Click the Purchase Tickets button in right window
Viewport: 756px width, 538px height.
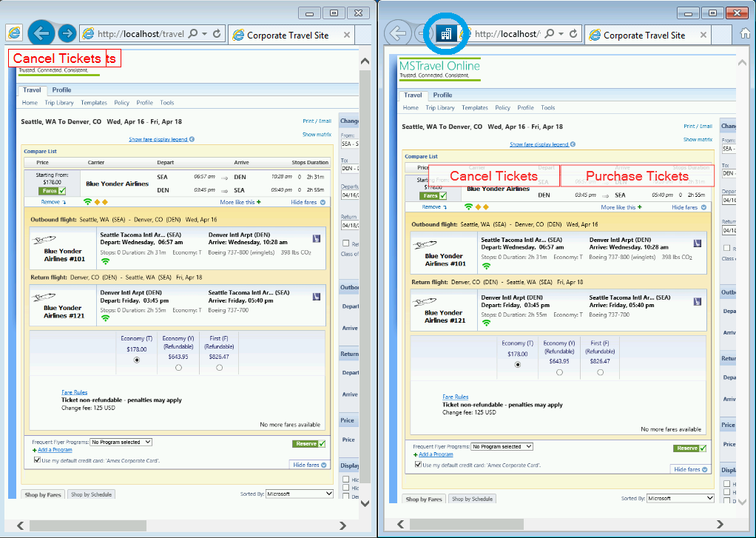(x=636, y=176)
